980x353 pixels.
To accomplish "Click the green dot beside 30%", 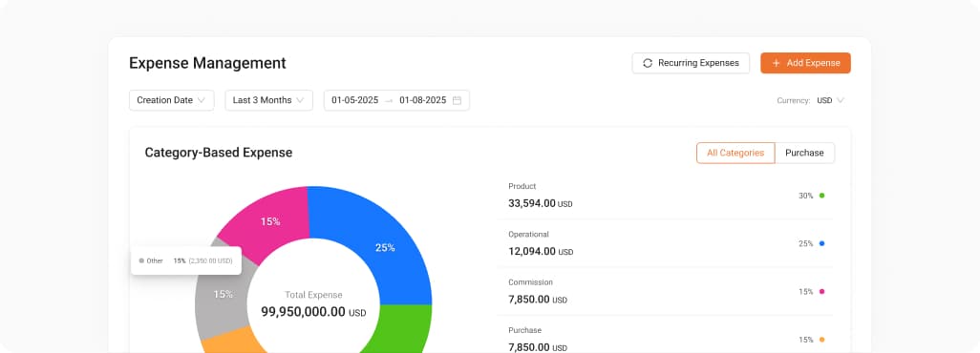I will tap(821, 196).
